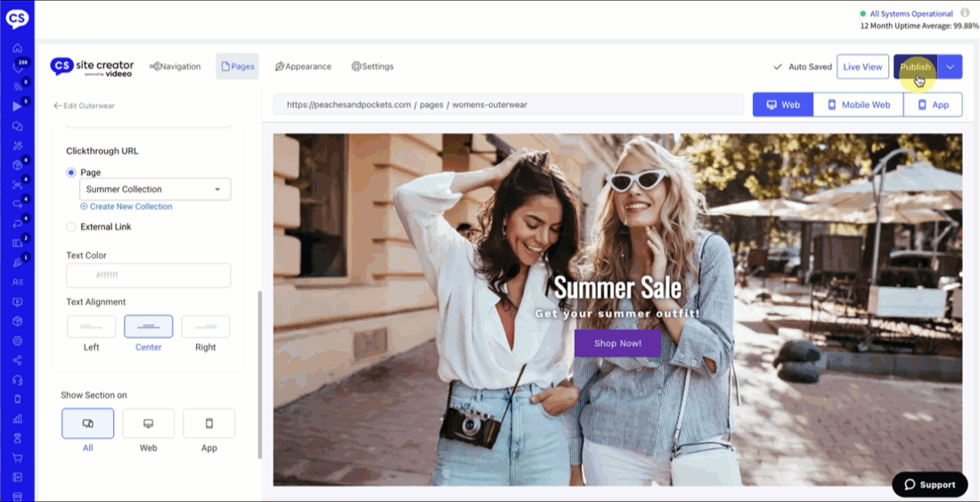
Task: Select the Page radio button
Action: pyautogui.click(x=71, y=172)
